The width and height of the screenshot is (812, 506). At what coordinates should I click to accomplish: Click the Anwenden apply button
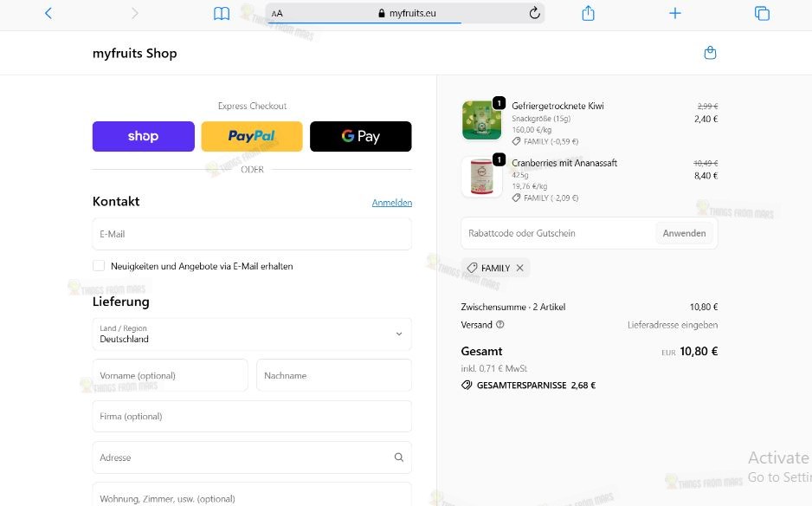684,233
